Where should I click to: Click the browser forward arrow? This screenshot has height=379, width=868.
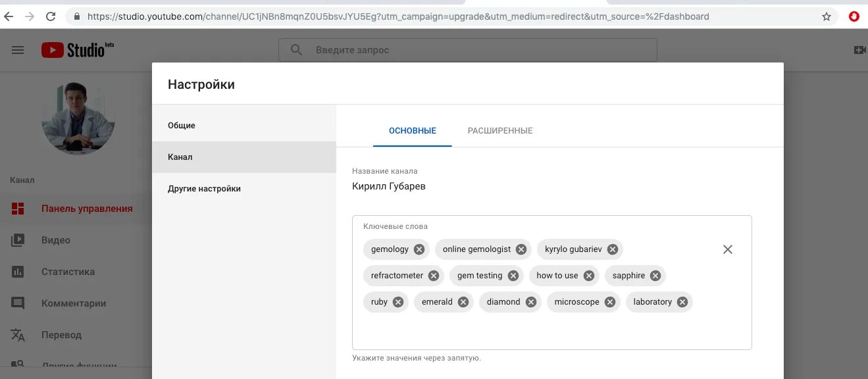point(30,16)
